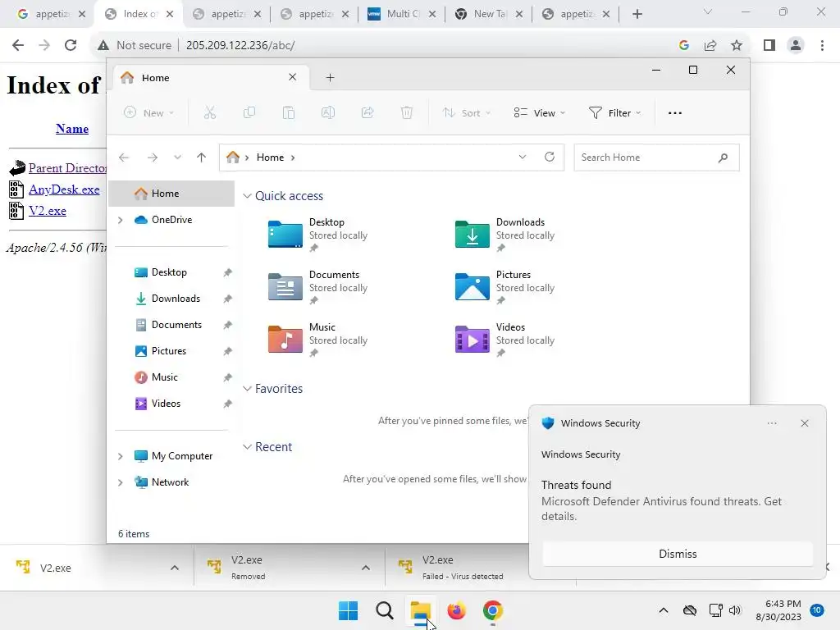This screenshot has width=840, height=630.
Task: Click the AnyDesk.exe link
Action: click(x=64, y=189)
